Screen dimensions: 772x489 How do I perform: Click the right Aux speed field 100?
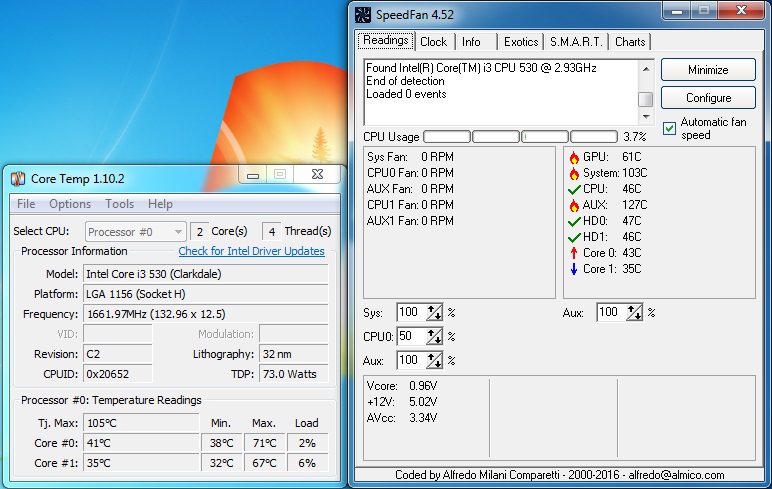pos(611,312)
